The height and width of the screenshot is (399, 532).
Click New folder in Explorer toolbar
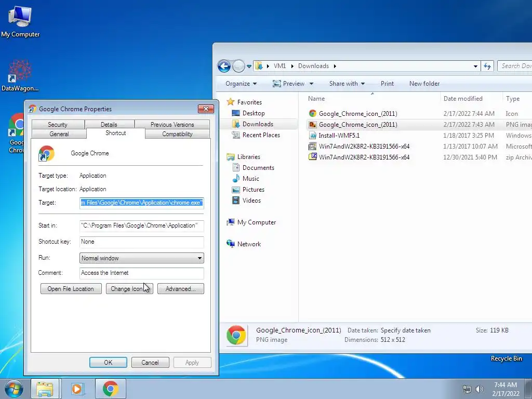point(424,84)
